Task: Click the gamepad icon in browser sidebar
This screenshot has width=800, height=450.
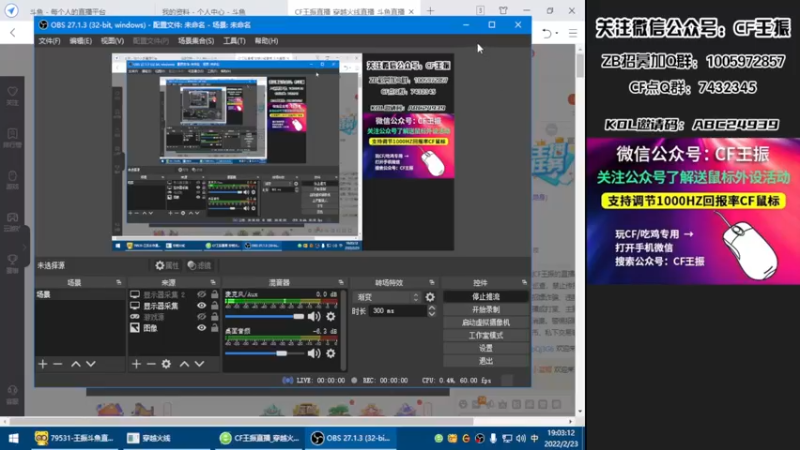Action: (x=12, y=218)
